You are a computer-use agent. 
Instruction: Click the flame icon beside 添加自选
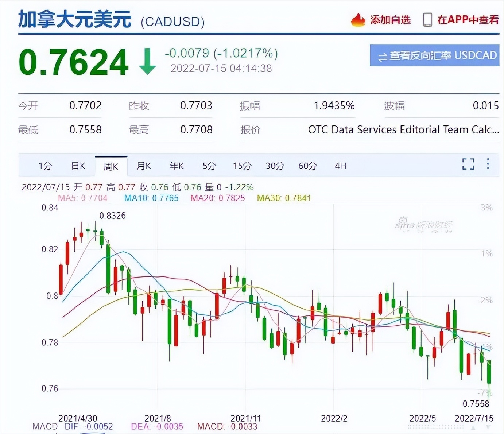[357, 20]
